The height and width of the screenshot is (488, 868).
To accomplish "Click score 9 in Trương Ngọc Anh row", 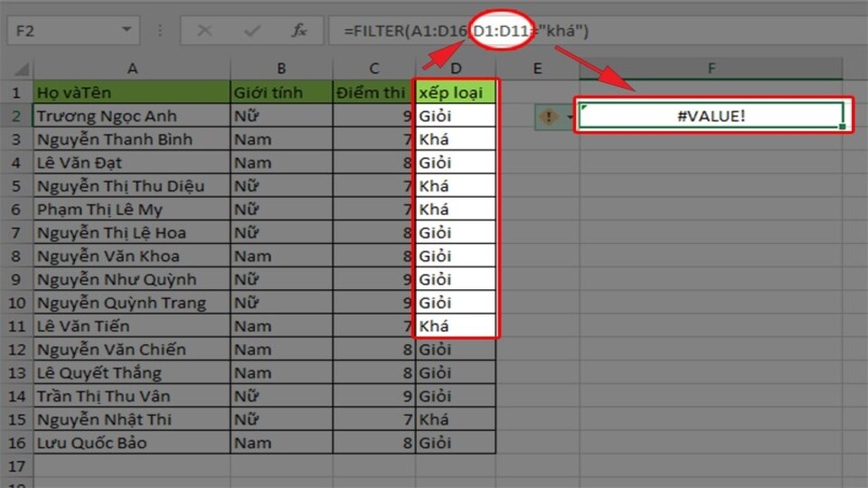I will click(x=374, y=117).
